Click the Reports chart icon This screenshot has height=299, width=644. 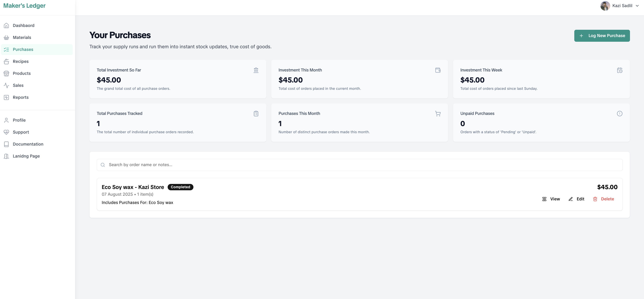point(7,98)
